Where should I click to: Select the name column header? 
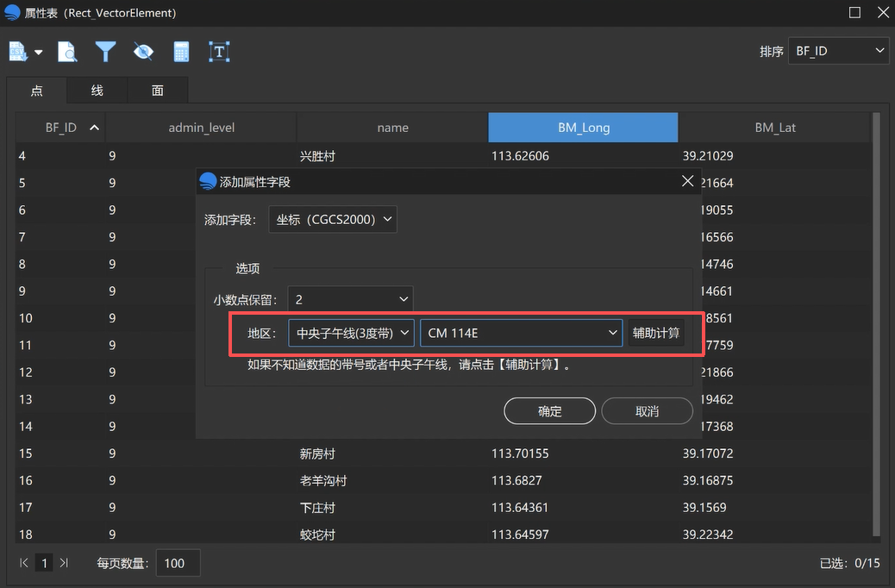point(392,128)
